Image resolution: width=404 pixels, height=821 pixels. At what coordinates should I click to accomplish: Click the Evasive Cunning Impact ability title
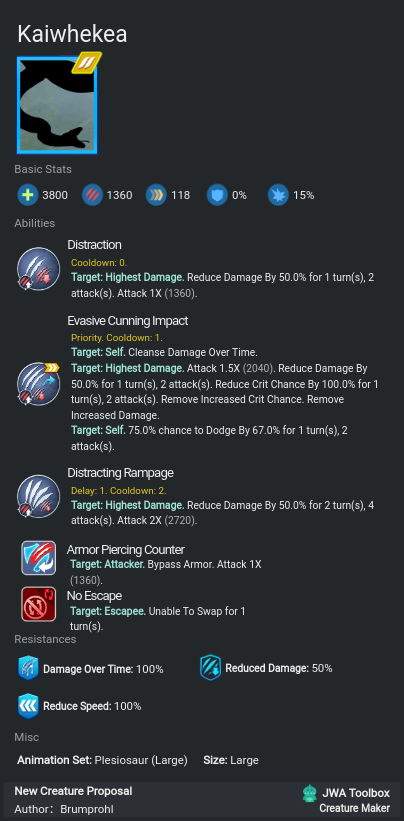[128, 320]
